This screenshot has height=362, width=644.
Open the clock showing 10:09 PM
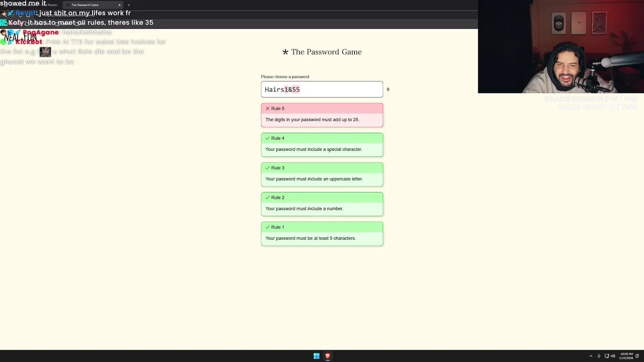(x=626, y=356)
